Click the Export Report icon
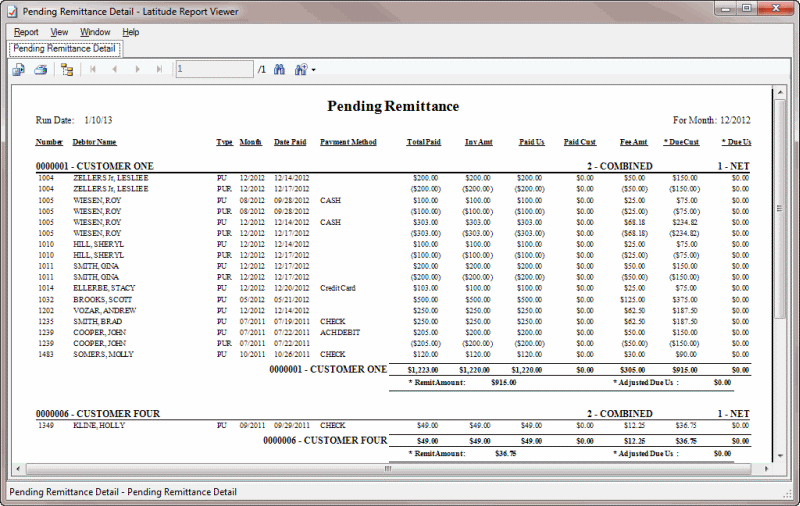 [x=18, y=70]
